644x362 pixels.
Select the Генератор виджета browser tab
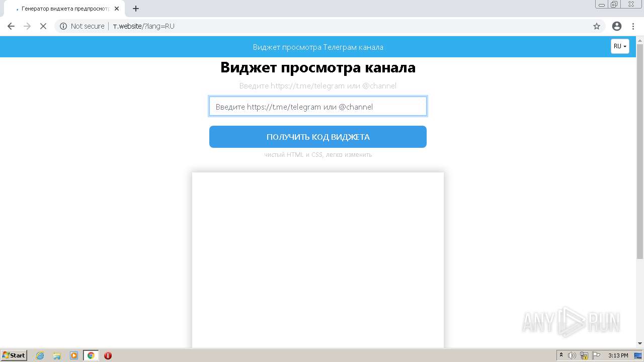pos(64,9)
